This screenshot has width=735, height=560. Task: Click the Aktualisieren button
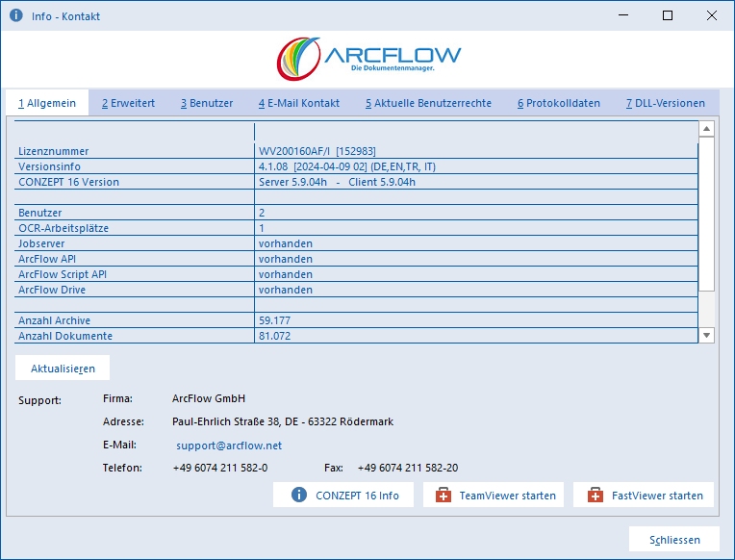click(63, 369)
